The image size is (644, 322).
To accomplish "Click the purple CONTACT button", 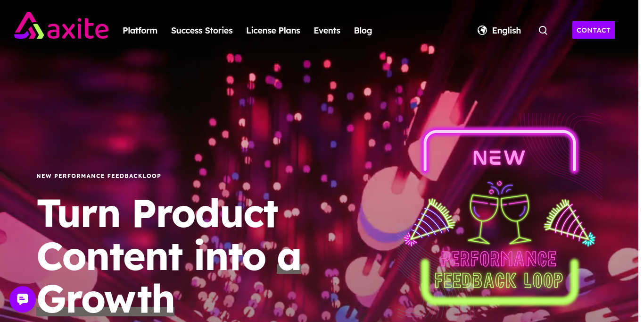I will (594, 30).
